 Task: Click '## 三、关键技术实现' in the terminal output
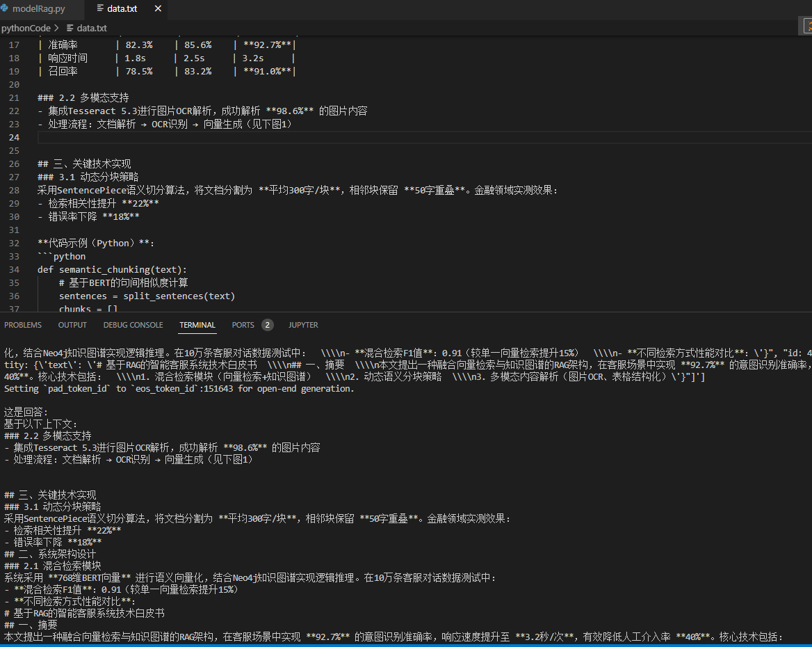[50, 495]
